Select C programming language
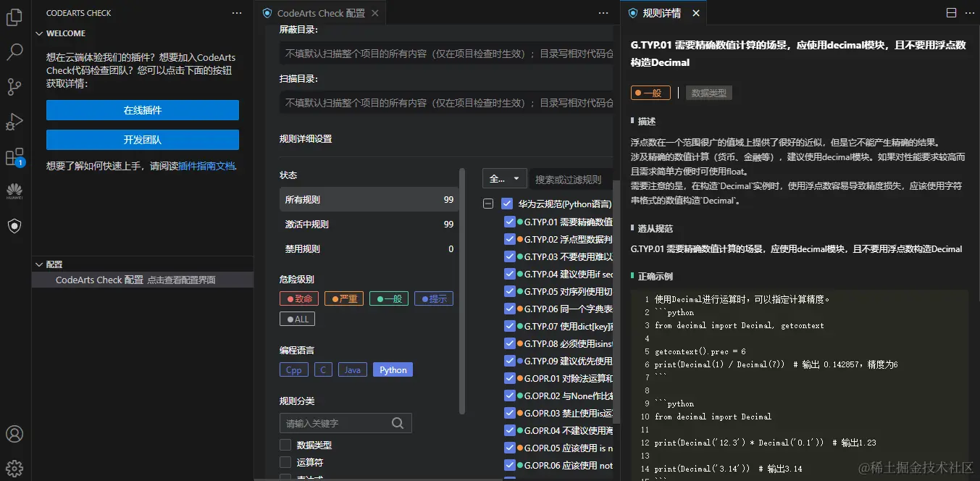This screenshot has width=980, height=481. [323, 369]
